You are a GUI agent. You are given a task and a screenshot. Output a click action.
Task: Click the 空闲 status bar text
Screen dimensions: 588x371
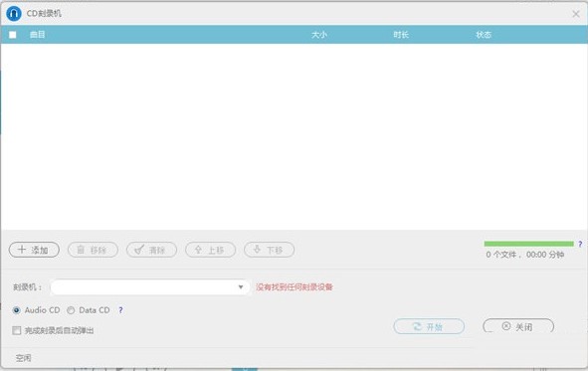23,358
